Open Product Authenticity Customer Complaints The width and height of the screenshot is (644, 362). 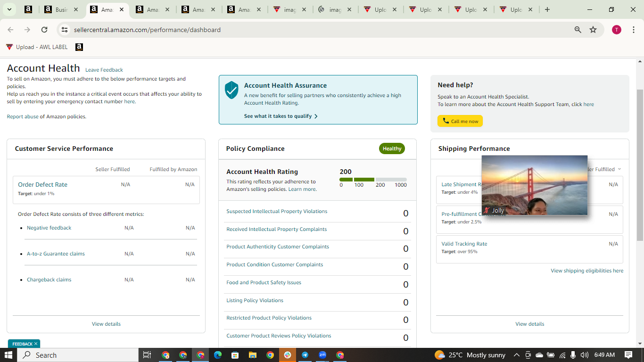[278, 247]
